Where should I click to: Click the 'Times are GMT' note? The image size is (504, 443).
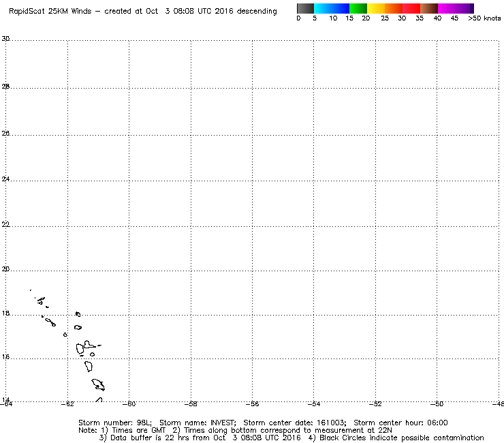click(x=138, y=431)
